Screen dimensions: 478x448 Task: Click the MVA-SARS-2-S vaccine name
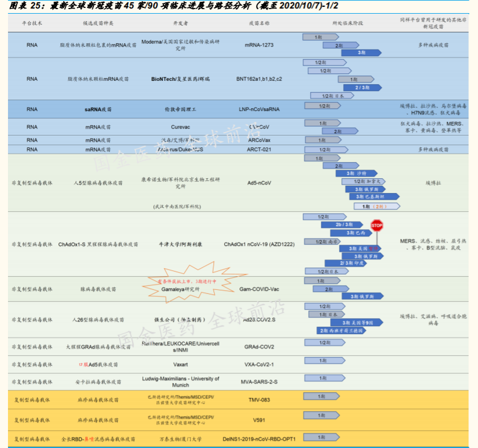(259, 382)
